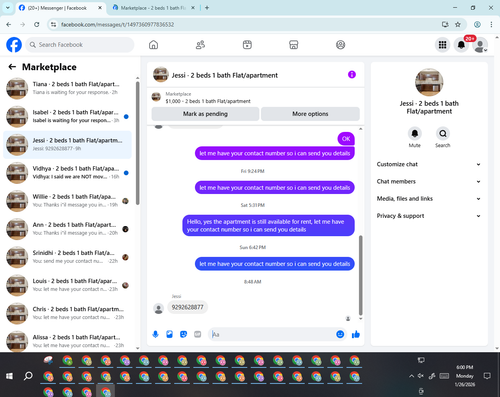Open the Chris 2 beds conversation
Image resolution: width=500 pixels, height=397 pixels.
tap(67, 313)
